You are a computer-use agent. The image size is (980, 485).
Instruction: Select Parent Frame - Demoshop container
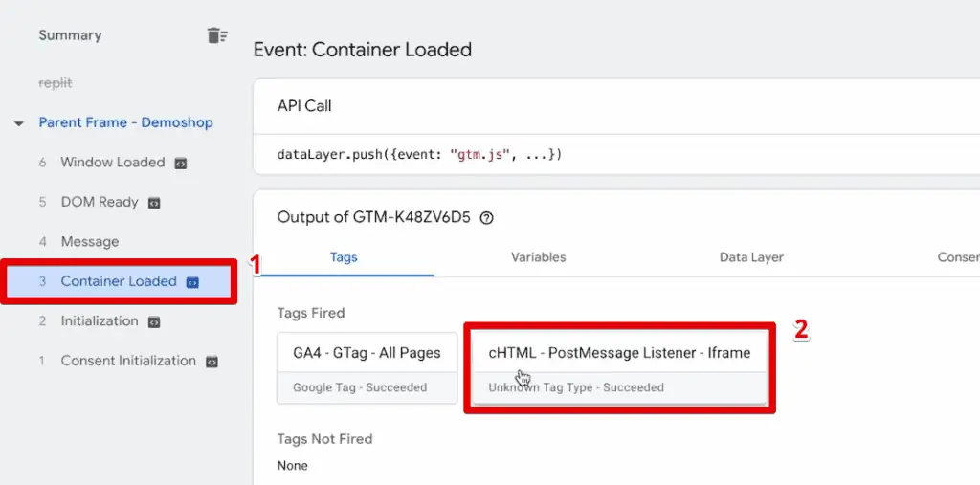125,122
